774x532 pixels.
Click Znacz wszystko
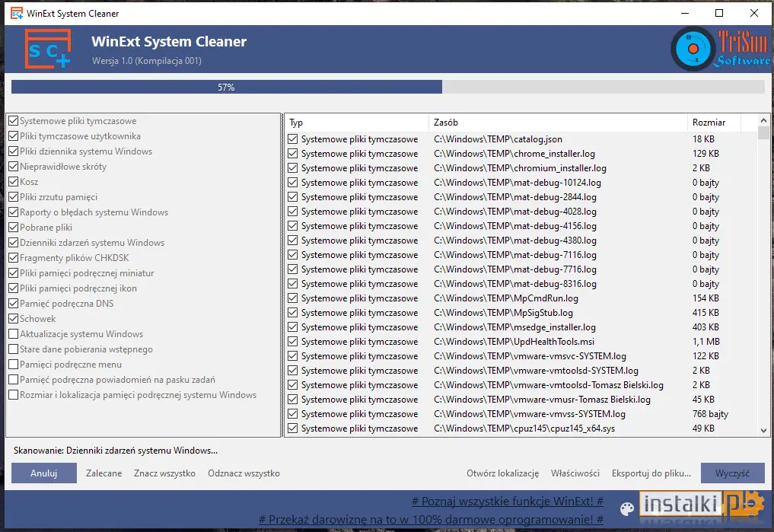pos(164,473)
